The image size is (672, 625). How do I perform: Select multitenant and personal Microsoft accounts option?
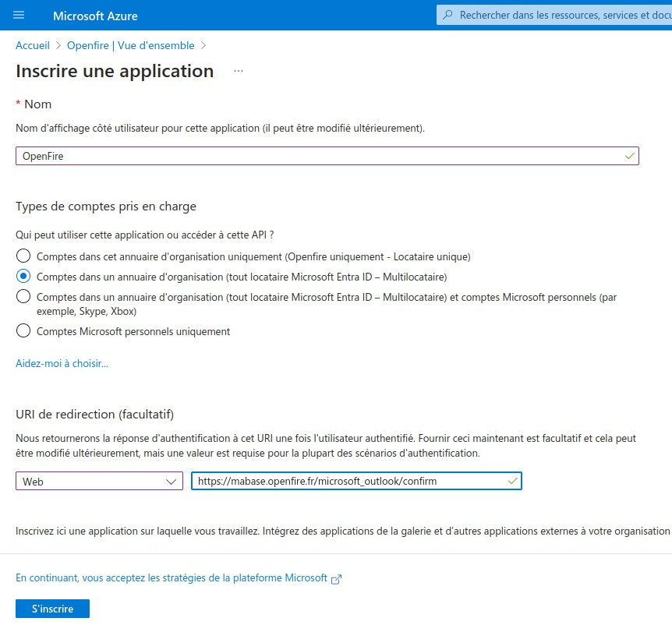[x=23, y=296]
